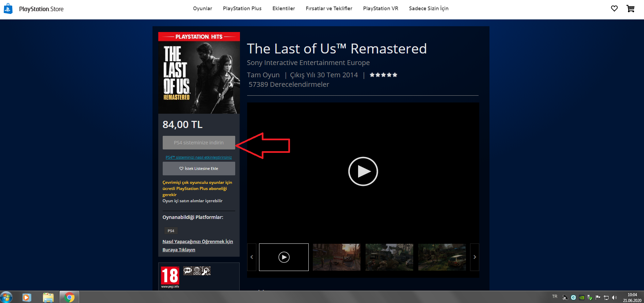Open the Action Center flag icon
This screenshot has width=644, height=303.
click(x=598, y=298)
